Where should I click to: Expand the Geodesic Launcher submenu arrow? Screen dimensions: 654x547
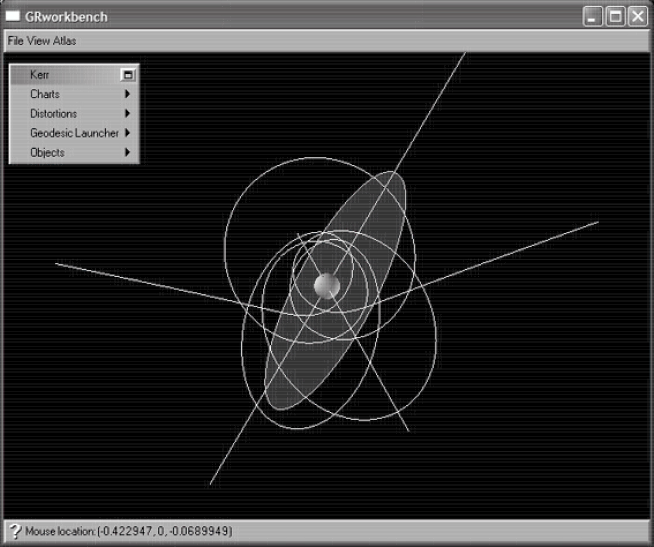(128, 132)
